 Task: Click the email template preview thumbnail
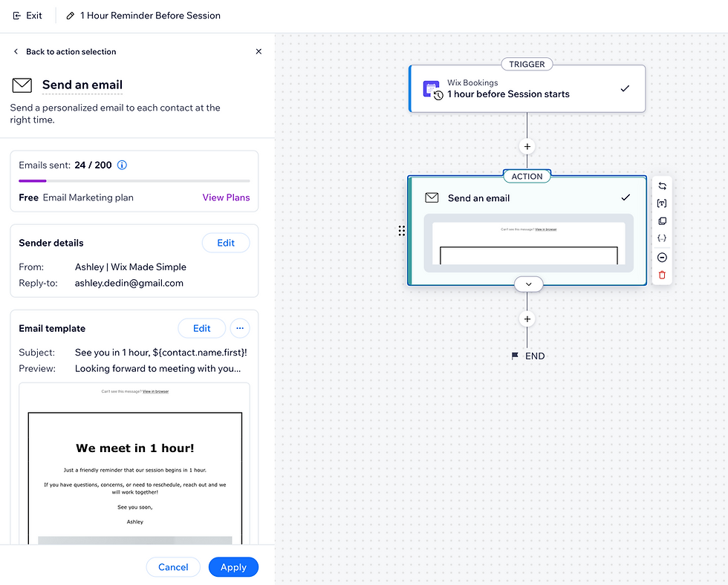[x=134, y=463]
